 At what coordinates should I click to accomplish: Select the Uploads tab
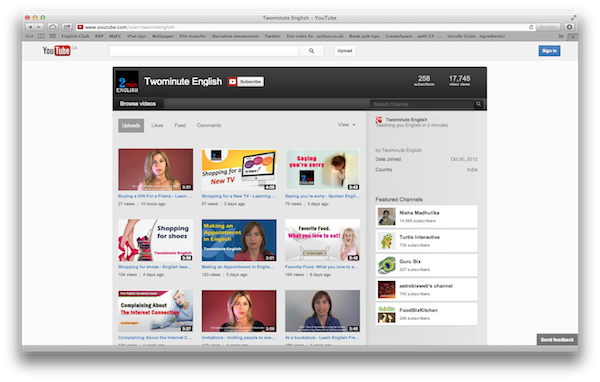131,126
